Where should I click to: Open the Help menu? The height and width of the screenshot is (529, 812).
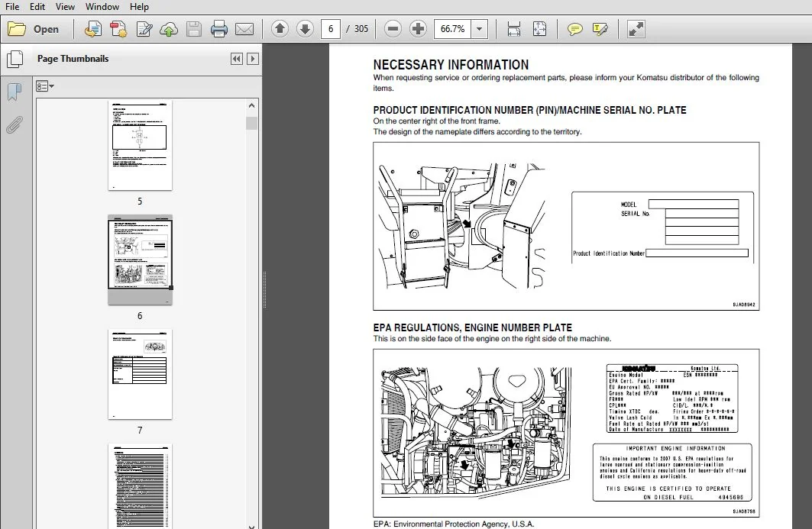pyautogui.click(x=139, y=7)
